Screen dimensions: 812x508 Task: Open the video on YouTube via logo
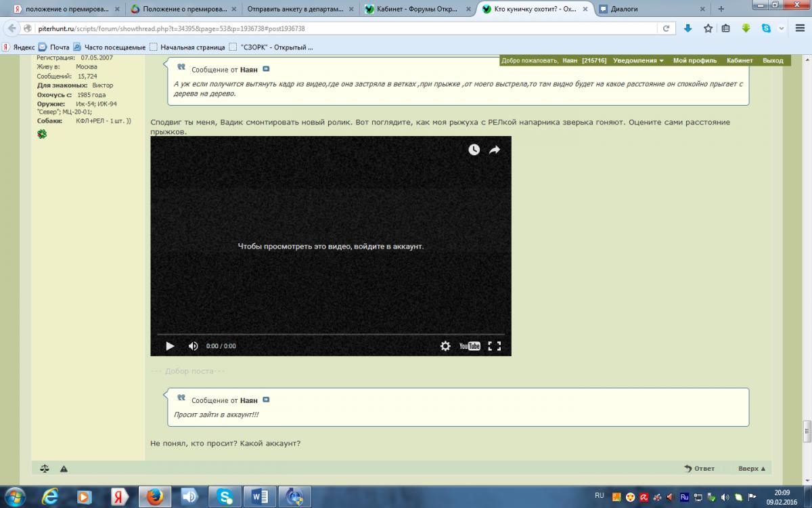pyautogui.click(x=470, y=346)
